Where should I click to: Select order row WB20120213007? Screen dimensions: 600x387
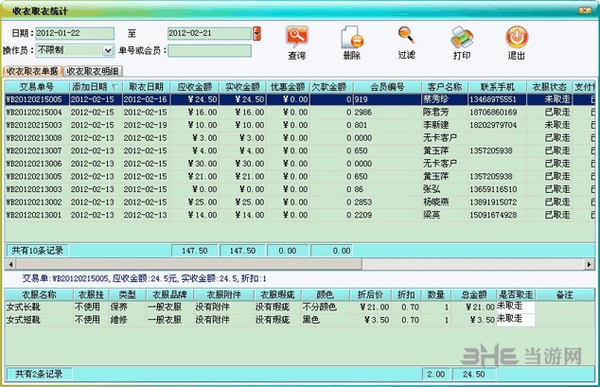(300, 151)
